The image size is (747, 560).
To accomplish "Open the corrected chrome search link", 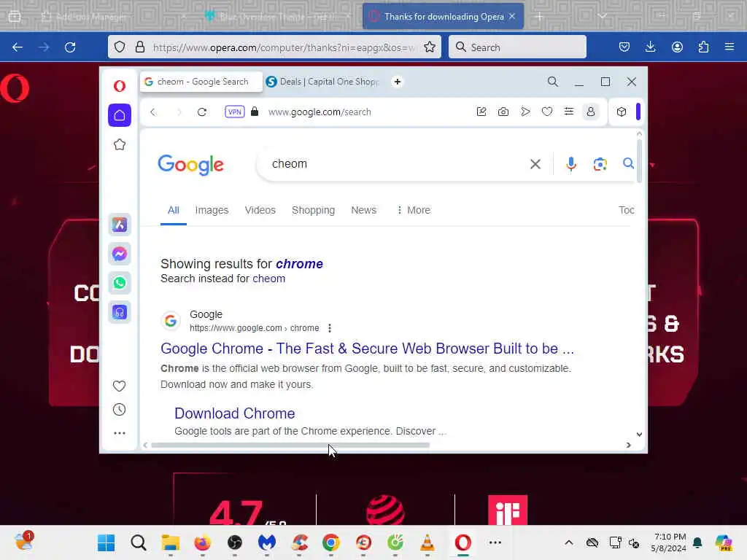I will 299,264.
